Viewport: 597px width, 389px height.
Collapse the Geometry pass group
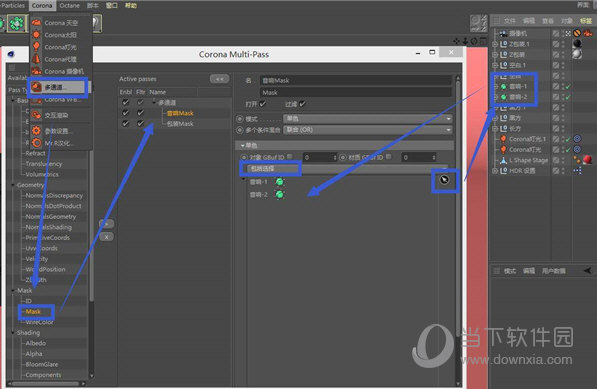[x=13, y=185]
